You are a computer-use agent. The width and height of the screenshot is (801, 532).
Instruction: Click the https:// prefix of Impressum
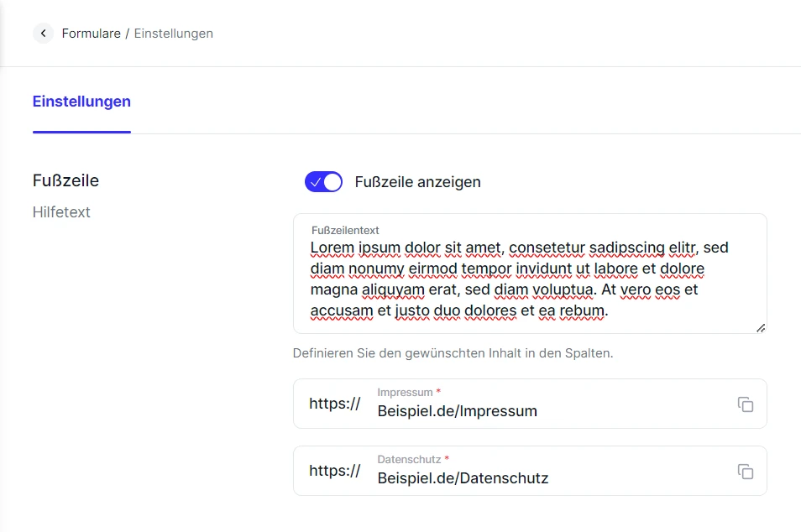coord(335,404)
